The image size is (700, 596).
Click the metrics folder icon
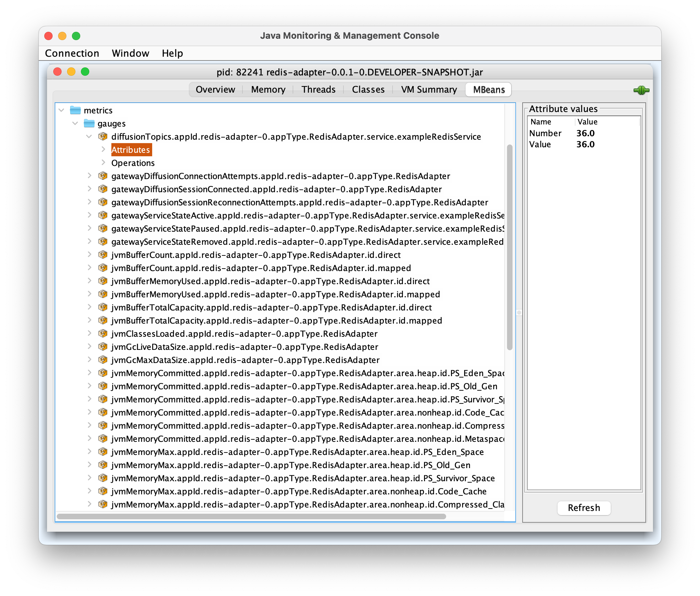(74, 110)
